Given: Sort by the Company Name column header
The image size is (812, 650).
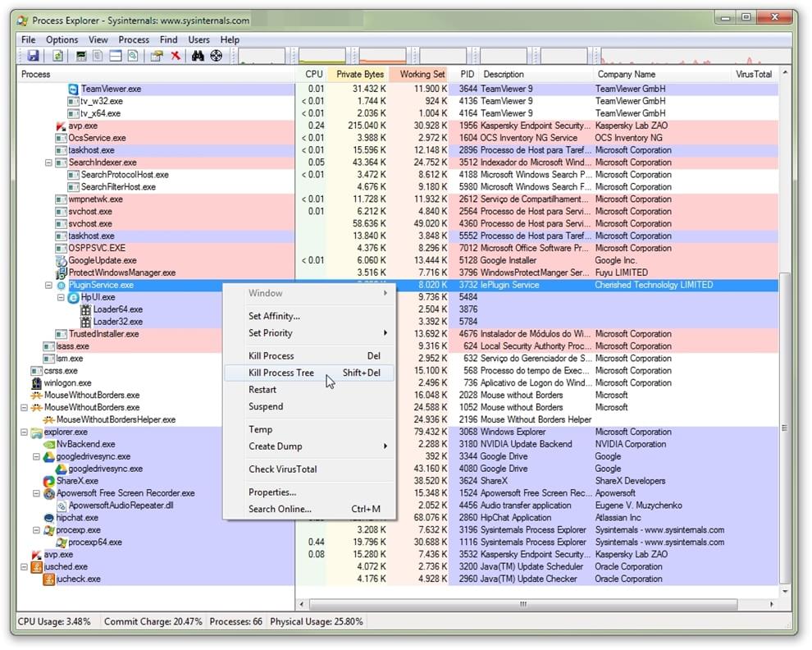Looking at the screenshot, I should pyautogui.click(x=661, y=75).
